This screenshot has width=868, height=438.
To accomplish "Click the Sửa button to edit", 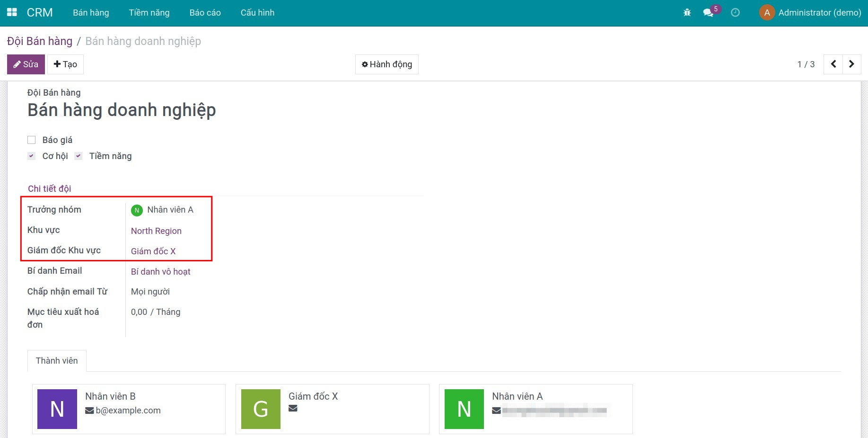I will coord(26,64).
